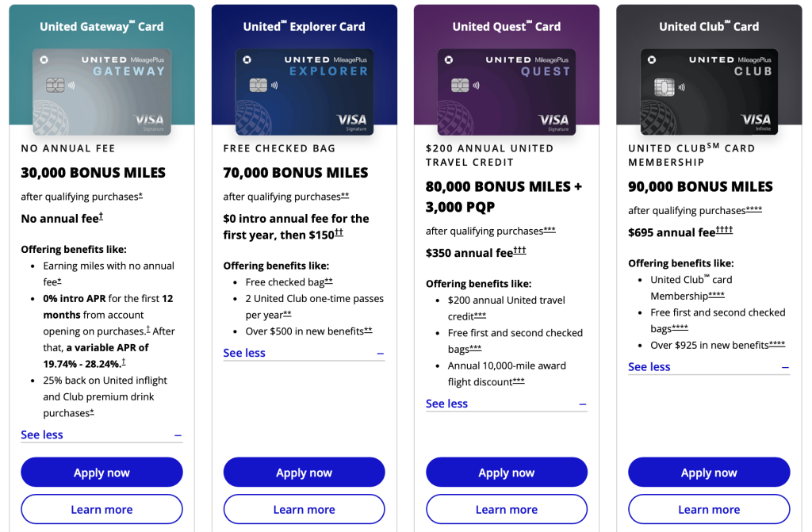The image size is (812, 532).
Task: Collapse Quest benefits with minus icon
Action: click(583, 404)
